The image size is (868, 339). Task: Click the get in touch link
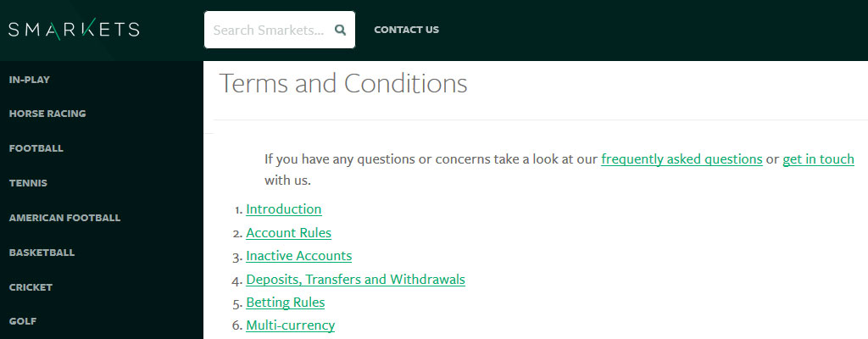(818, 159)
